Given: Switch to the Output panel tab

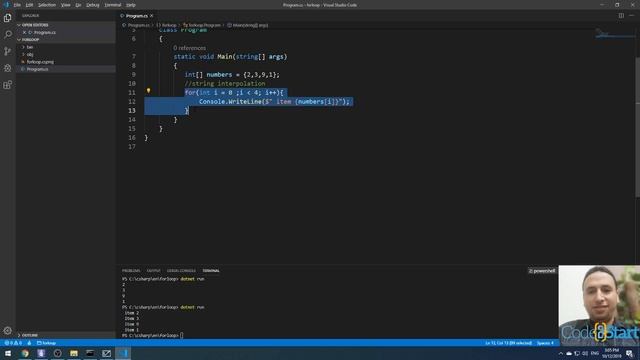Looking at the screenshot, I should tap(153, 271).
